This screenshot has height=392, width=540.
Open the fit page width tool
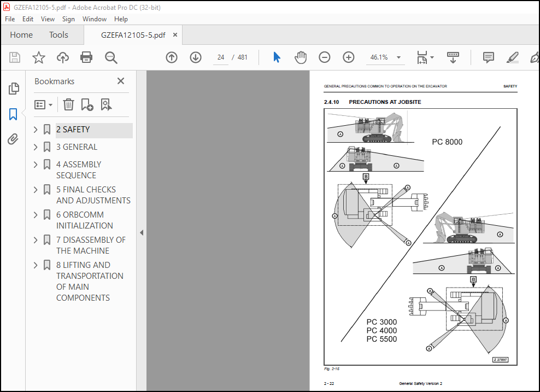422,57
